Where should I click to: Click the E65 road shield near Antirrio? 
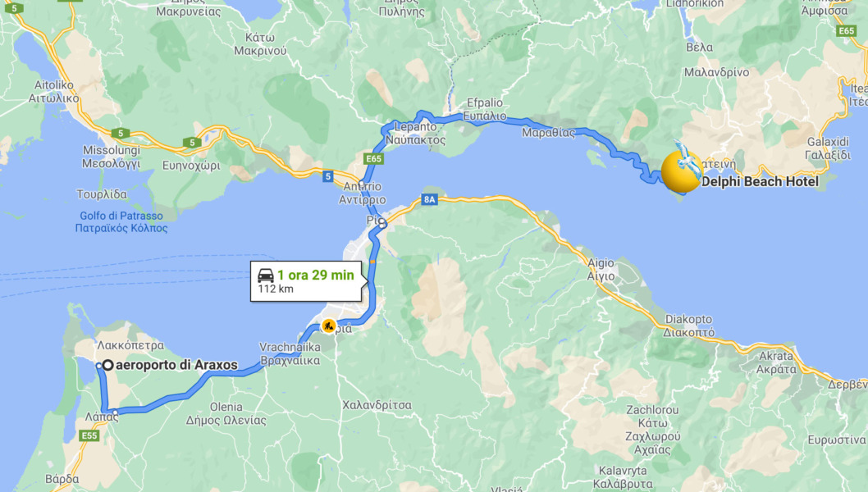tap(373, 159)
